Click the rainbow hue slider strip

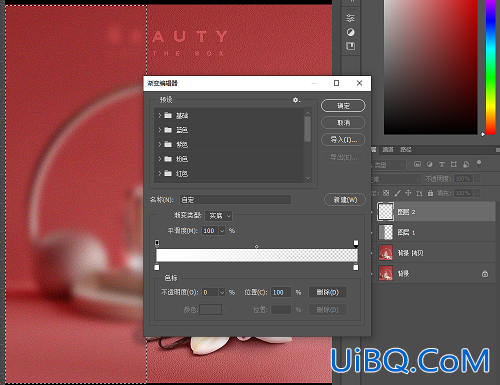click(x=490, y=67)
